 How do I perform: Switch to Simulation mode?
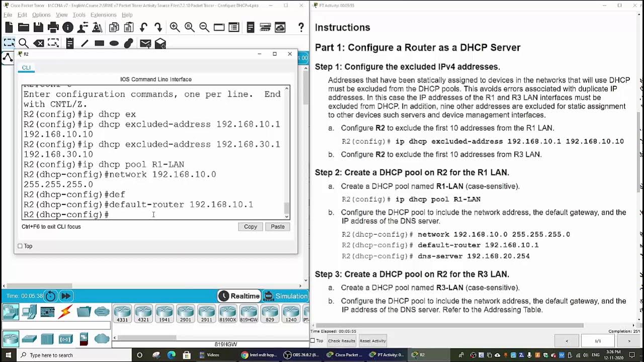point(286,296)
